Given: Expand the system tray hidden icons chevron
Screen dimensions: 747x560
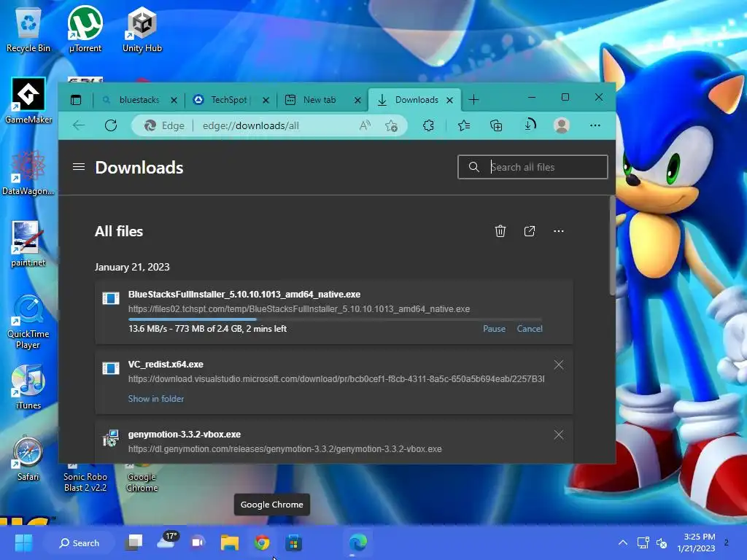Looking at the screenshot, I should 623,542.
